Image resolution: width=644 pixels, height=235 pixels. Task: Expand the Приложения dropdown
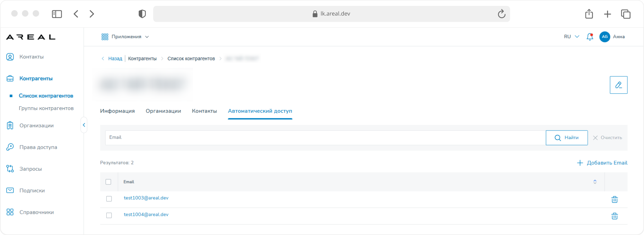pos(125,37)
